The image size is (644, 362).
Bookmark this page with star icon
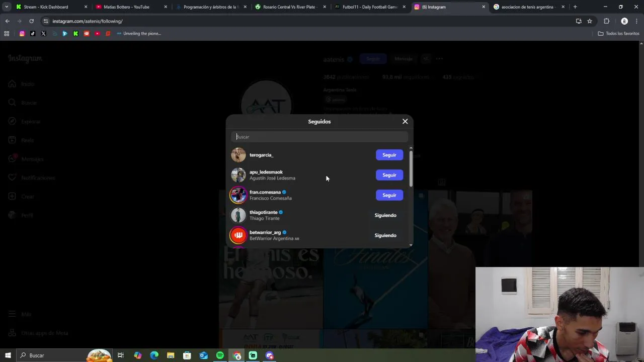[x=590, y=21]
